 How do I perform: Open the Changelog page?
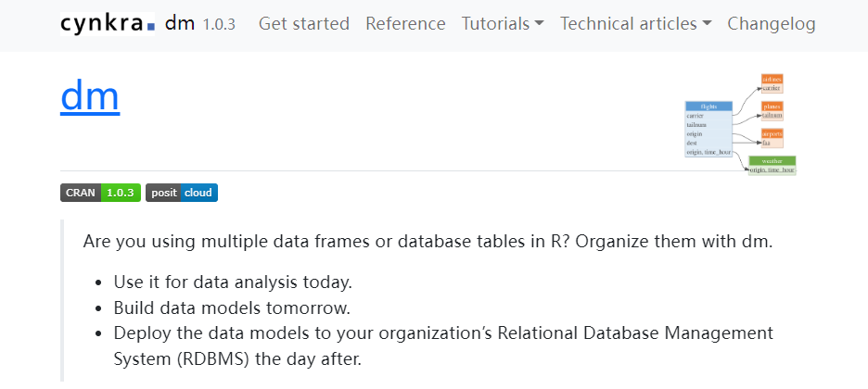point(772,24)
